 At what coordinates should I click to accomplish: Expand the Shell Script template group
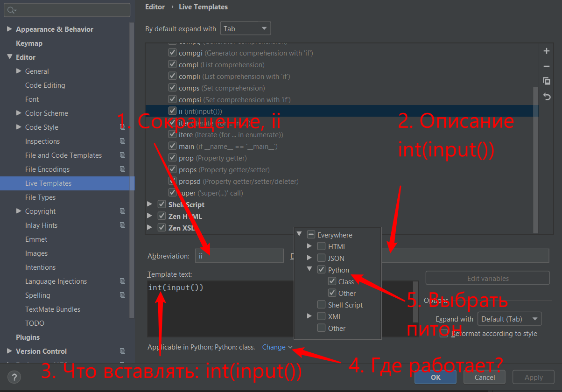[x=149, y=204]
